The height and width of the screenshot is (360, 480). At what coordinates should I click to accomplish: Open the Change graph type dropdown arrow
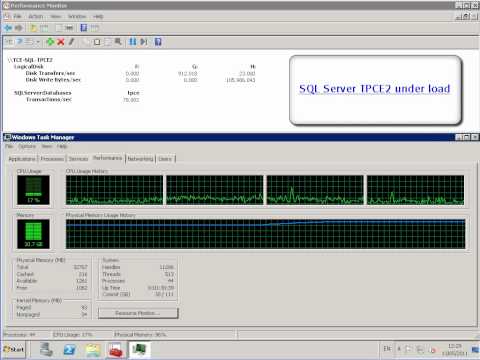pos(38,42)
